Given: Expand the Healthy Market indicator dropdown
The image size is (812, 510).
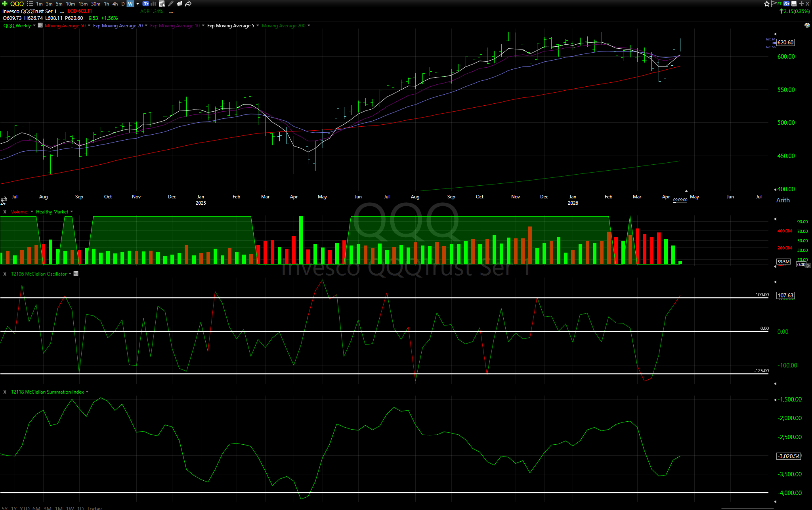Looking at the screenshot, I should pyautogui.click(x=71, y=212).
